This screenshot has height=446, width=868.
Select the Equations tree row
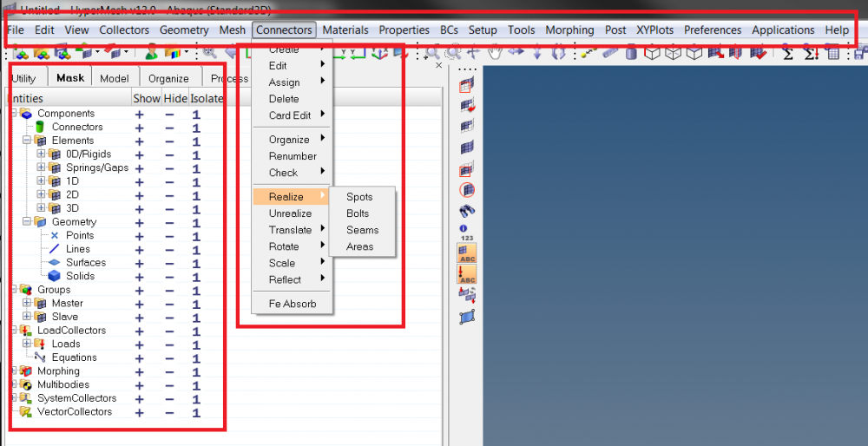pyautogui.click(x=74, y=357)
